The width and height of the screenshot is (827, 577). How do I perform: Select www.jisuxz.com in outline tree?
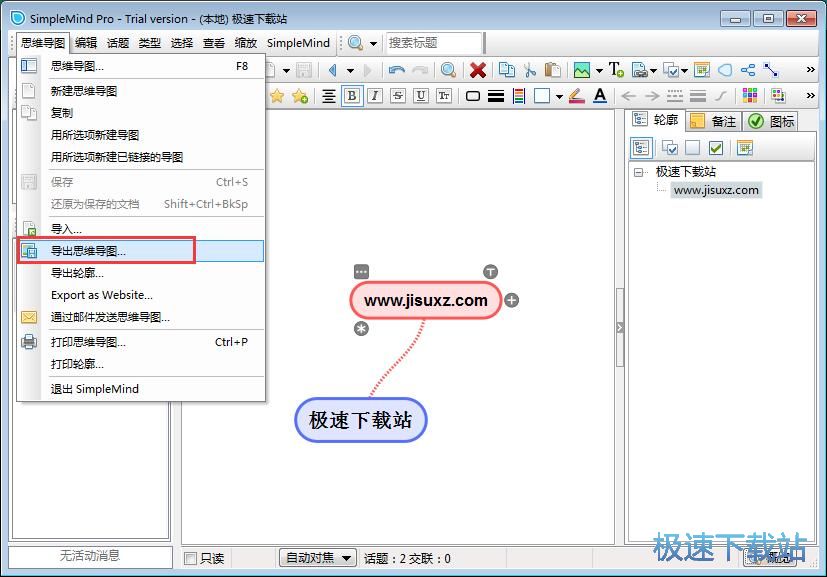tap(716, 190)
